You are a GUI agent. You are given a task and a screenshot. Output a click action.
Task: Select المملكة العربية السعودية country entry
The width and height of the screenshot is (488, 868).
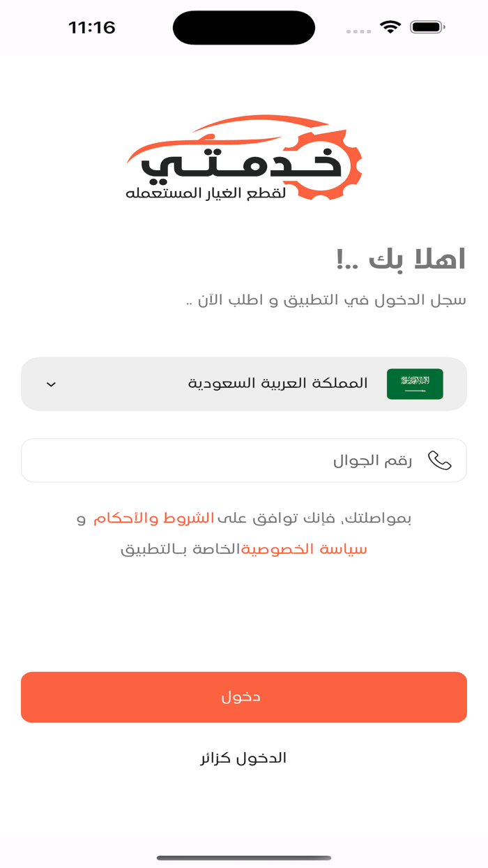pos(279,383)
